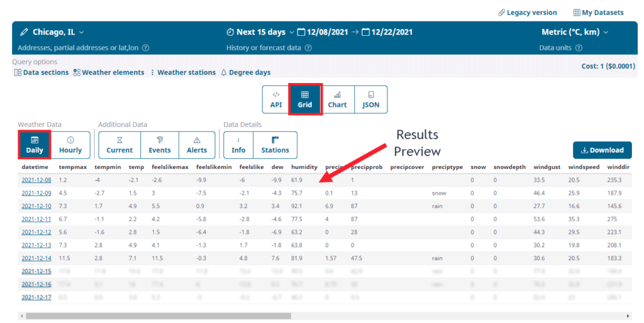Image resolution: width=644 pixels, height=323 pixels.
Task: Show the JSON output view
Action: pyautogui.click(x=371, y=99)
